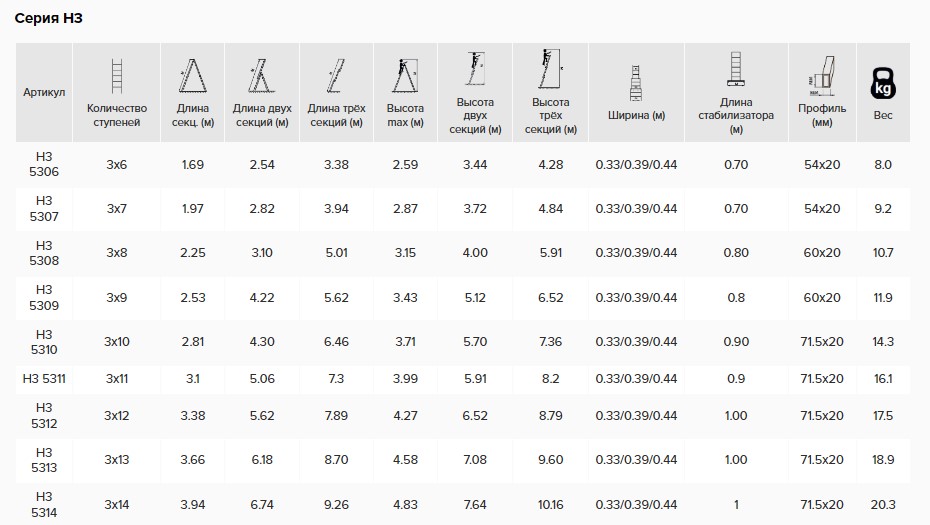This screenshot has width=930, height=525.
Task: Click max height value 4.83
Action: [405, 504]
